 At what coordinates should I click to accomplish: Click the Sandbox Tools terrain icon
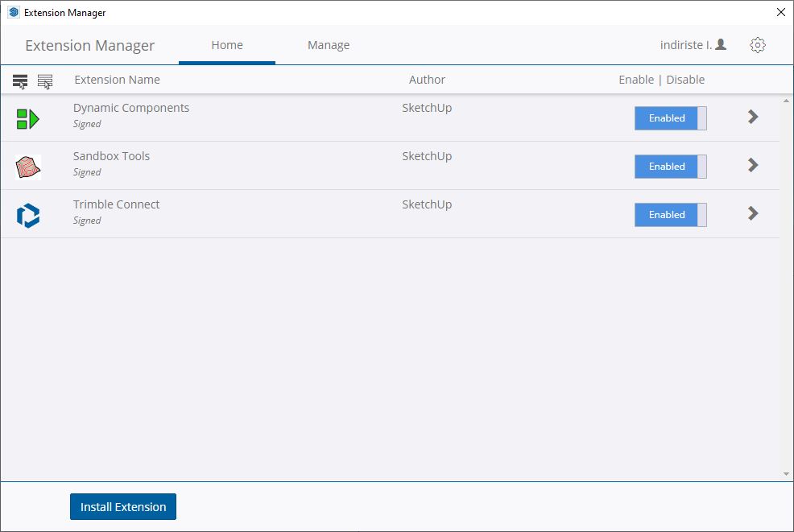pos(28,167)
